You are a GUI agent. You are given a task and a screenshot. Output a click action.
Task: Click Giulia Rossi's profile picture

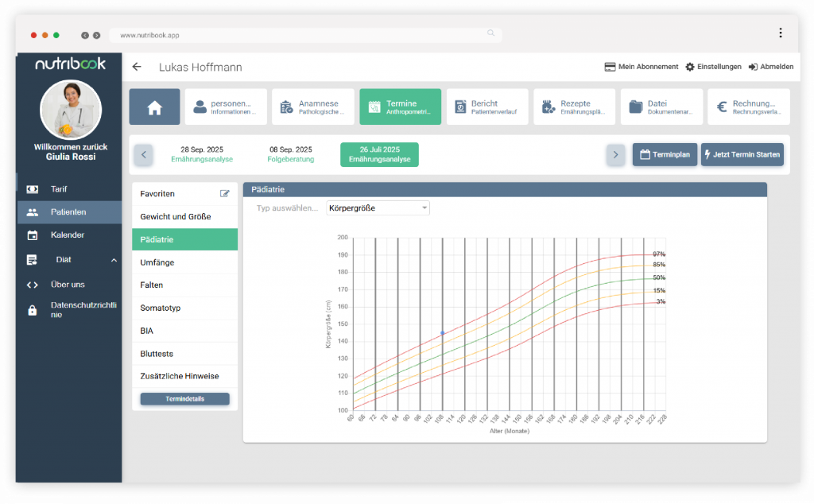coord(70,110)
